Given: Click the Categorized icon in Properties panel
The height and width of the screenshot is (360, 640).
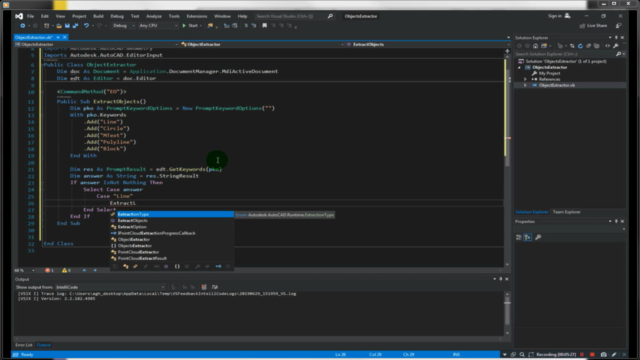Looking at the screenshot, I should pyautogui.click(x=519, y=237).
